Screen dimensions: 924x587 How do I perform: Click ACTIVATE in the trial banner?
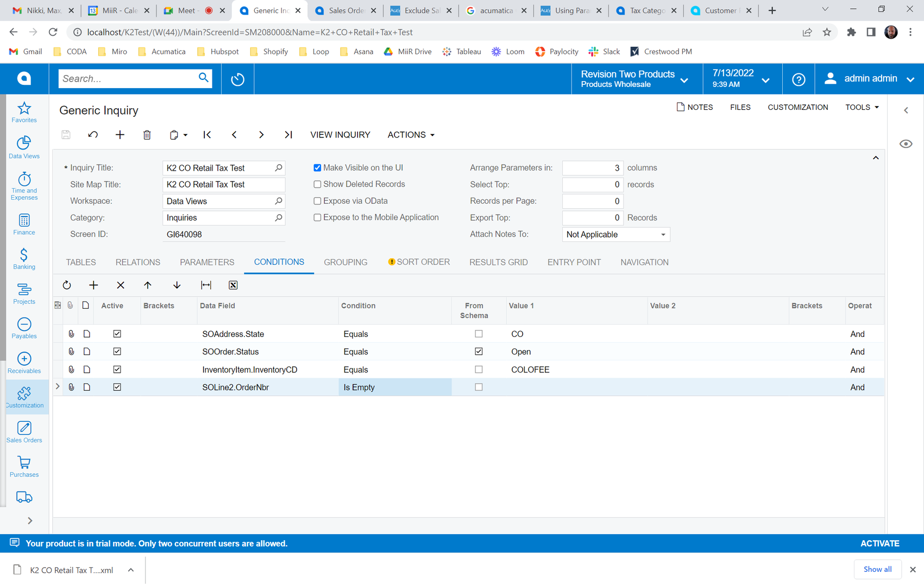[x=879, y=544]
